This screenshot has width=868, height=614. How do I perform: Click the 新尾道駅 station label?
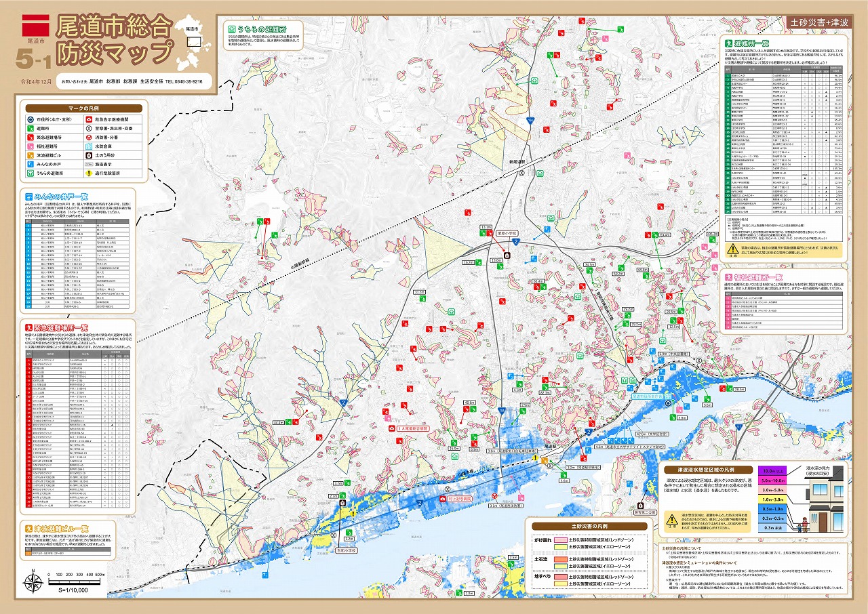(517, 162)
